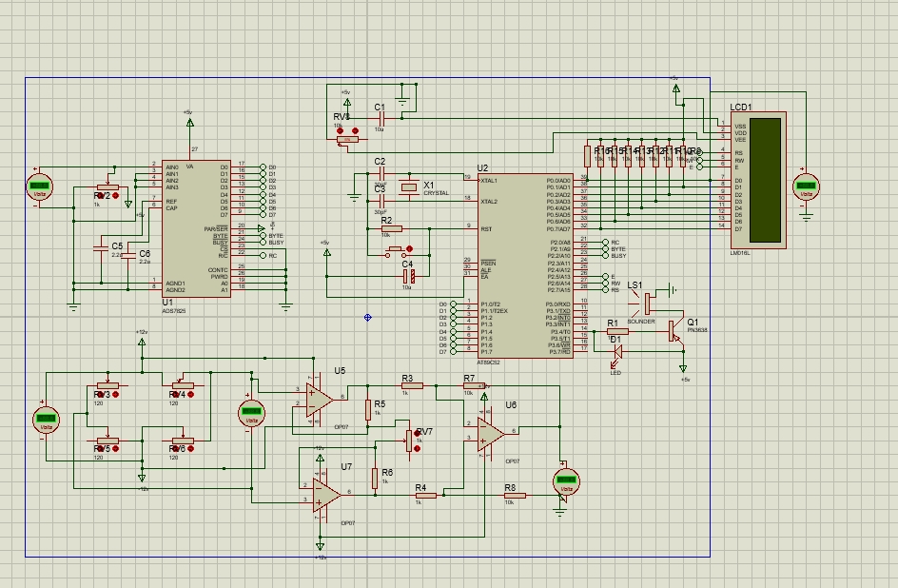Click the RST pin label on U2
898x588 pixels.
tap(486, 229)
